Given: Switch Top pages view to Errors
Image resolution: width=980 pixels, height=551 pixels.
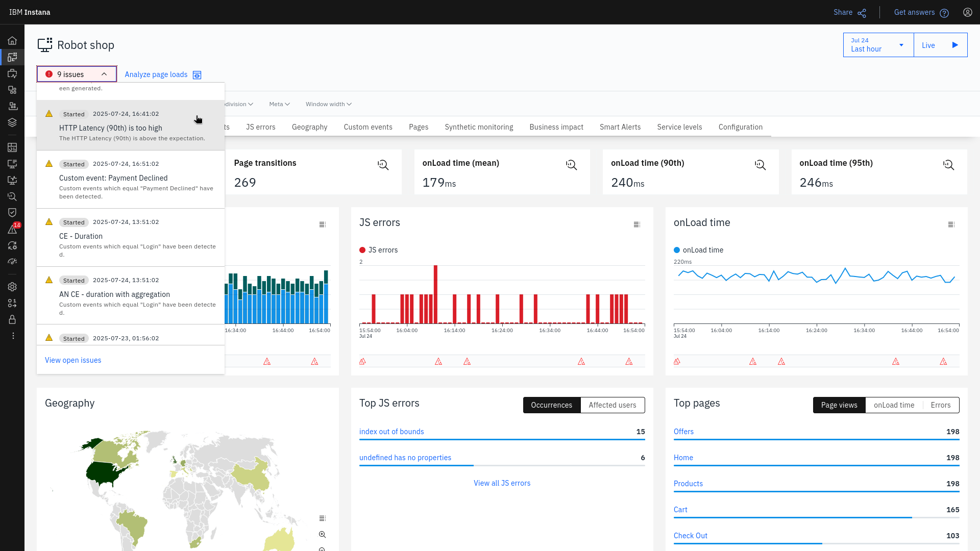Looking at the screenshot, I should [x=941, y=405].
